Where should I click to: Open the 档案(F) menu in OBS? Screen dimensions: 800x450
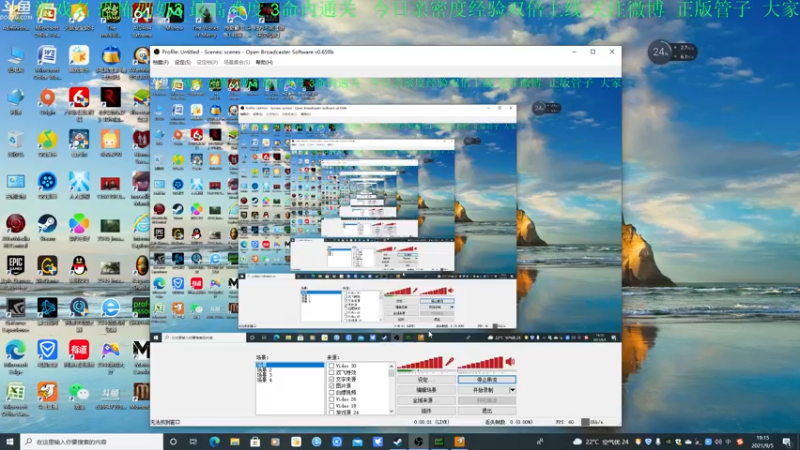point(161,62)
